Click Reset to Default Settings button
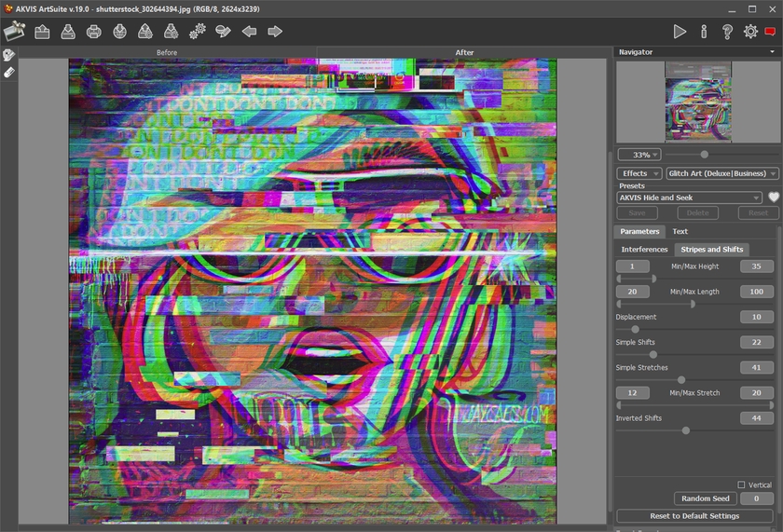This screenshot has width=783, height=532. click(x=694, y=515)
